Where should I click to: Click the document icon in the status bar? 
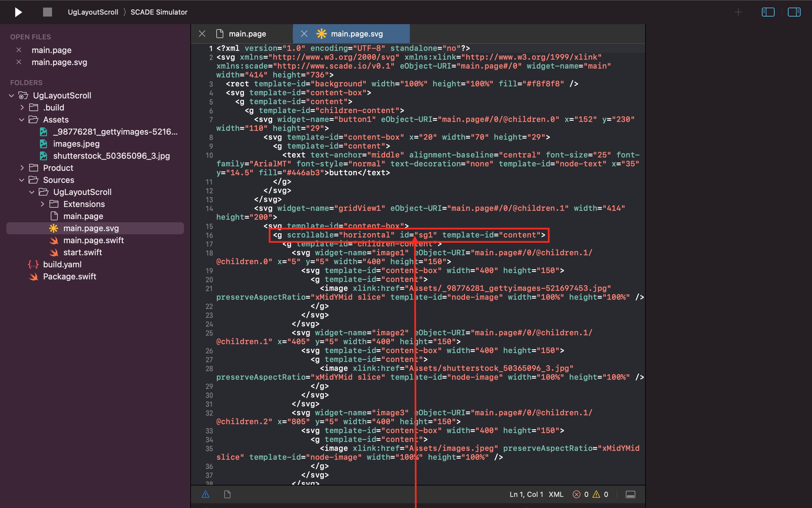coord(227,494)
